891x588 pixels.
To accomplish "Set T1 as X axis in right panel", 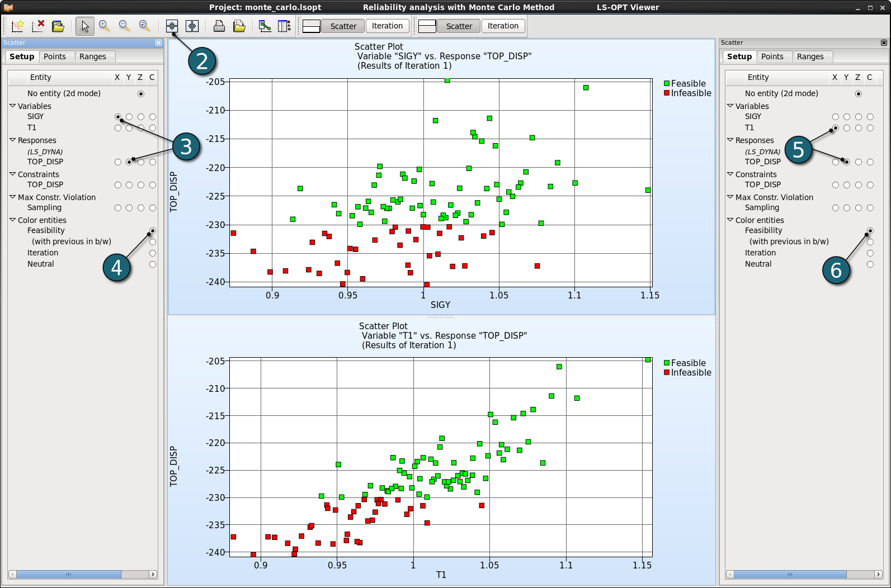I will click(x=836, y=128).
